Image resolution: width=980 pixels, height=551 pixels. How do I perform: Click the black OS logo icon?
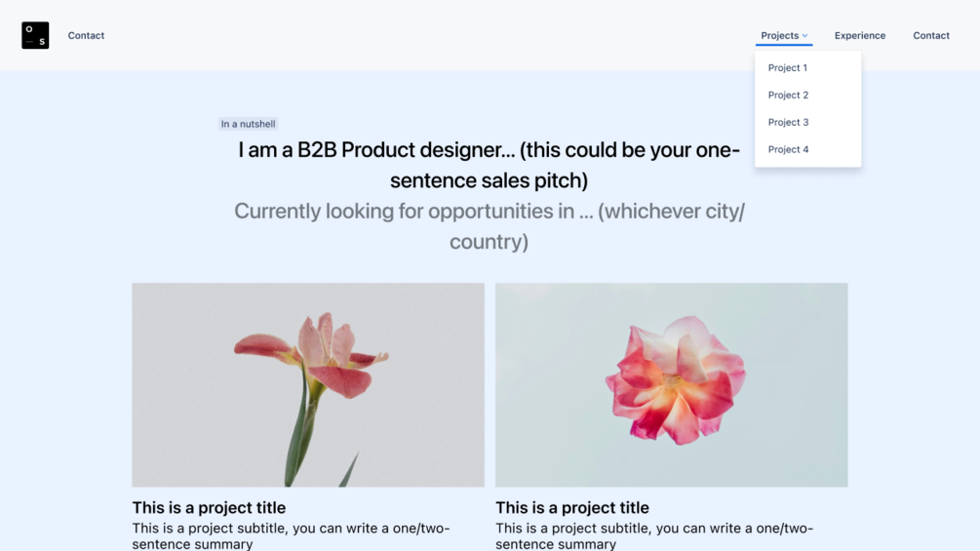point(35,35)
